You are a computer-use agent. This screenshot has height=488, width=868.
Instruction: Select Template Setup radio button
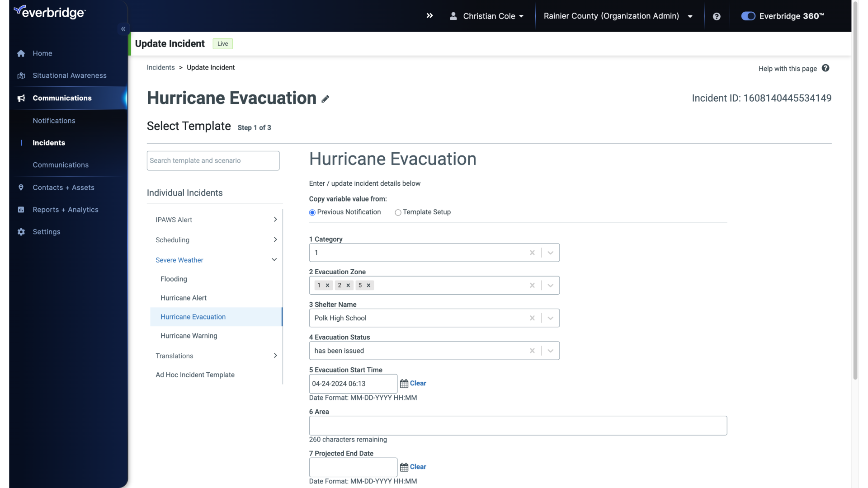coord(397,212)
